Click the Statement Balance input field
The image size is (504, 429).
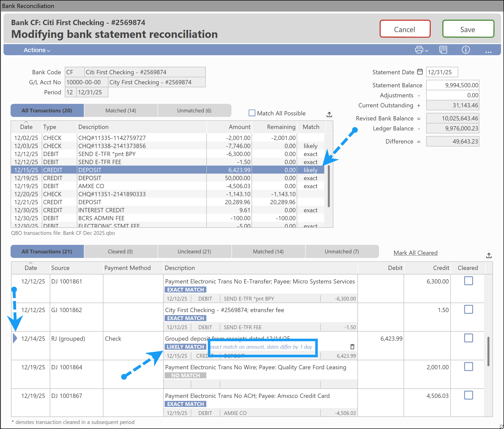[x=453, y=85]
